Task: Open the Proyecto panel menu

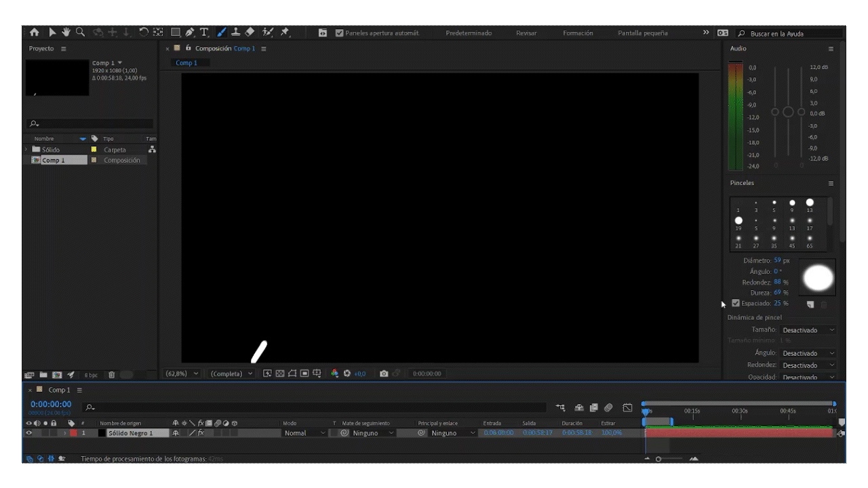Action: pos(63,49)
